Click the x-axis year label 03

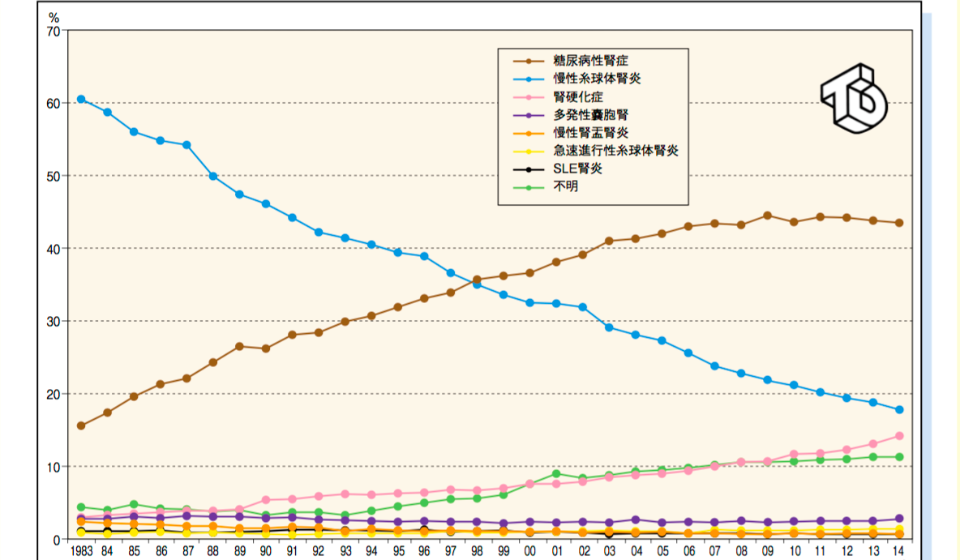pyautogui.click(x=609, y=551)
